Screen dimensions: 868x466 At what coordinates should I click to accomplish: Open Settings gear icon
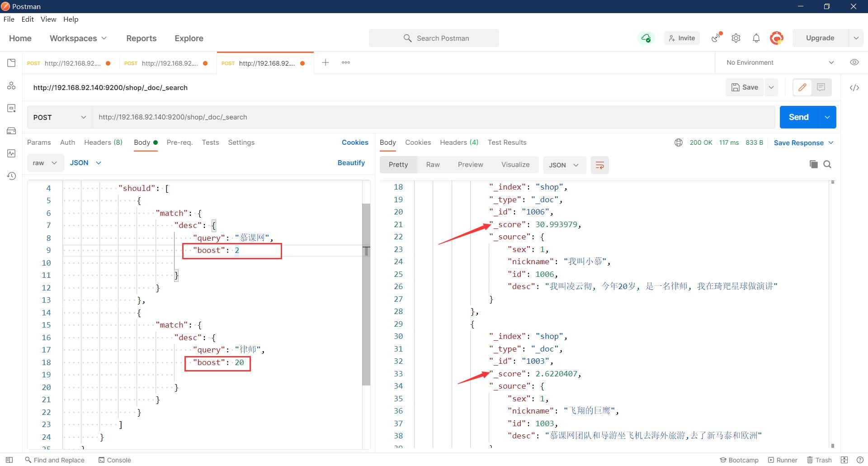(736, 38)
